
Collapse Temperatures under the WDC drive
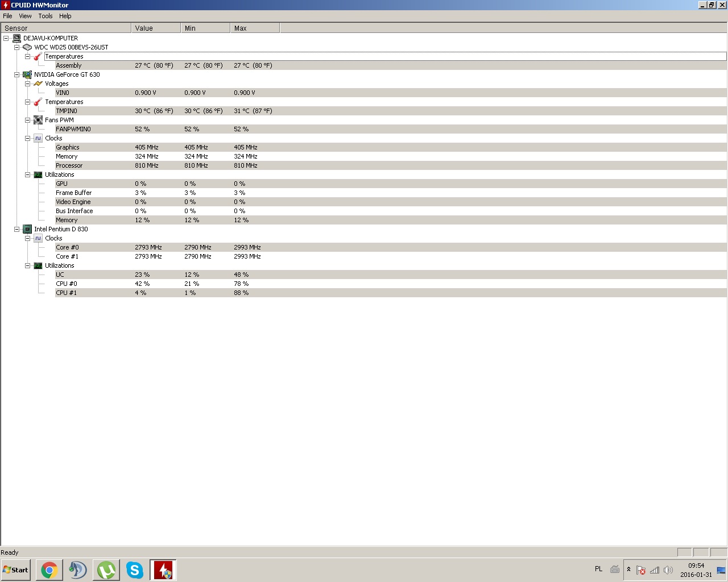click(x=27, y=56)
